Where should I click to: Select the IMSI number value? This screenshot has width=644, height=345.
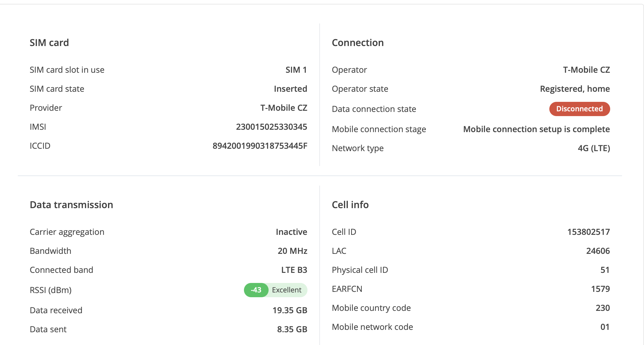271,127
